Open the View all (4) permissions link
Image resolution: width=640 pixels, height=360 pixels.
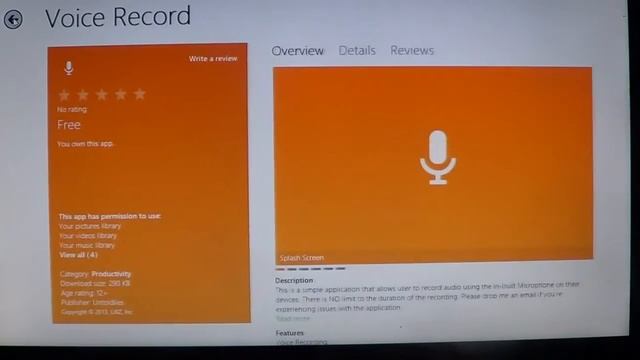pyautogui.click(x=78, y=255)
